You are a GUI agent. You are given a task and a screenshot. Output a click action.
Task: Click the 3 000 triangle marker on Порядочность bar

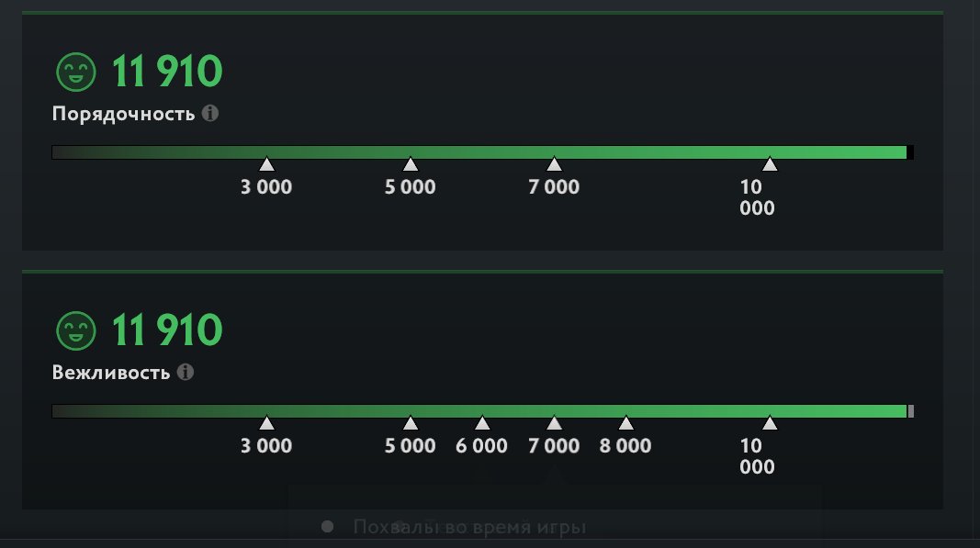(x=266, y=164)
